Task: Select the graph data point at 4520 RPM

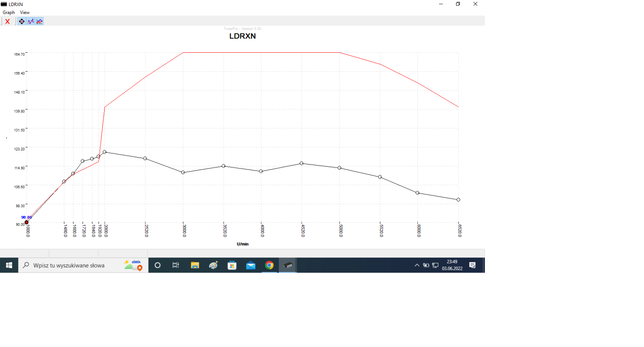Action: (301, 163)
